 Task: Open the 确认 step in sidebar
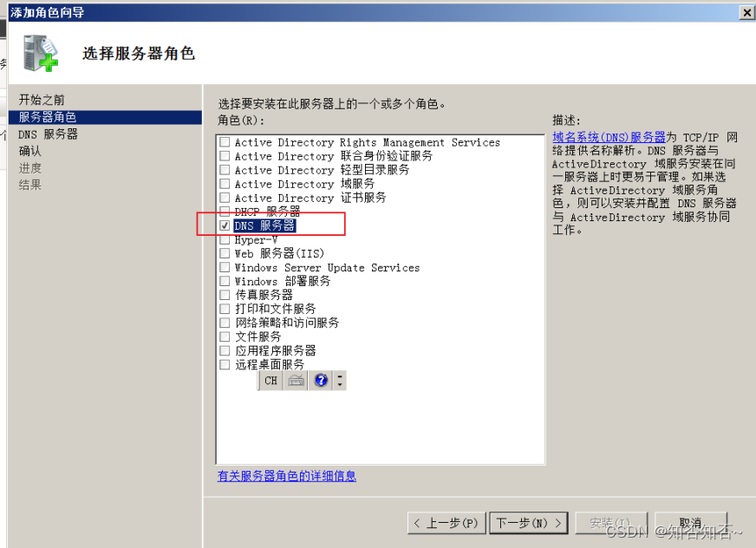pos(29,151)
